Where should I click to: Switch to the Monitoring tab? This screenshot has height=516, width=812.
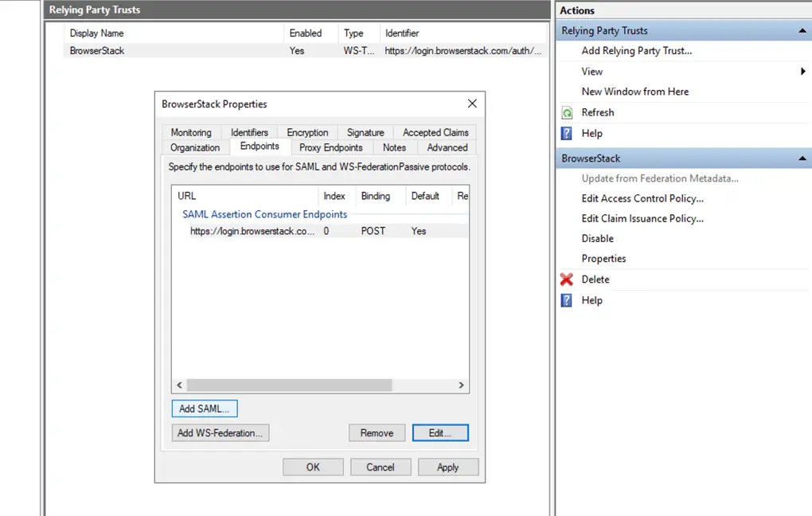coord(191,132)
